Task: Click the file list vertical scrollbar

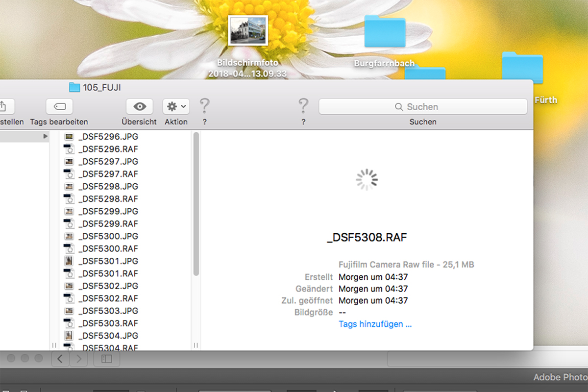Action: [196, 203]
